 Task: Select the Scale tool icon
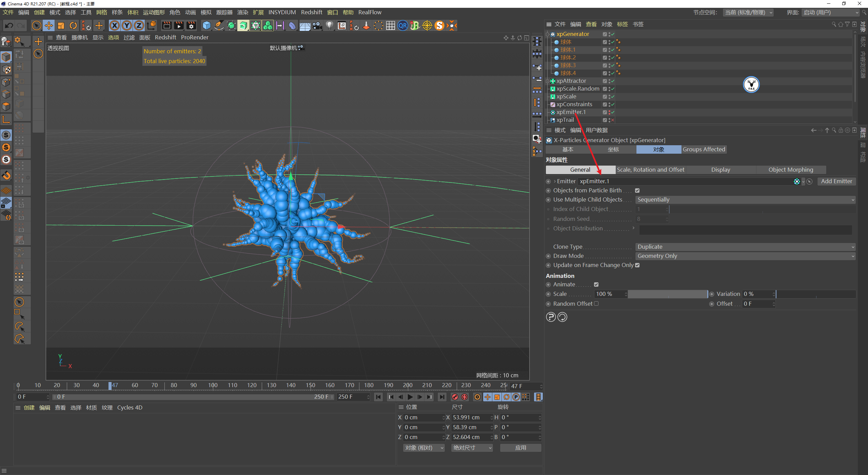[x=61, y=25]
